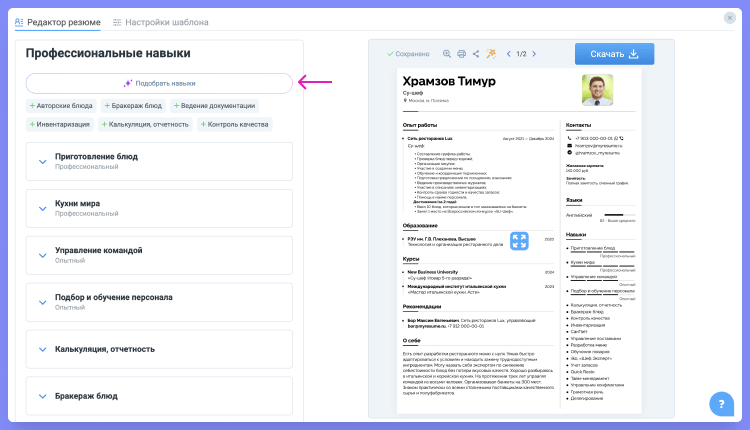The width and height of the screenshot is (750, 430).
Task: Click the share resume icon
Action: tap(476, 54)
